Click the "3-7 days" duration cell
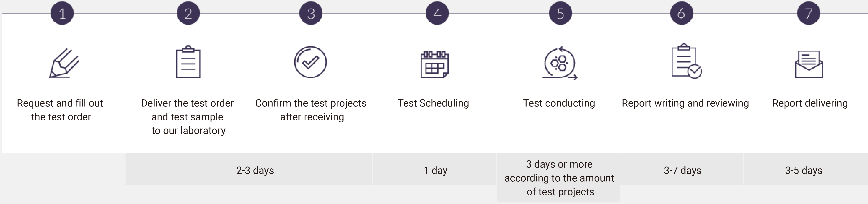Screen dimensions: 868x204 (x=682, y=169)
